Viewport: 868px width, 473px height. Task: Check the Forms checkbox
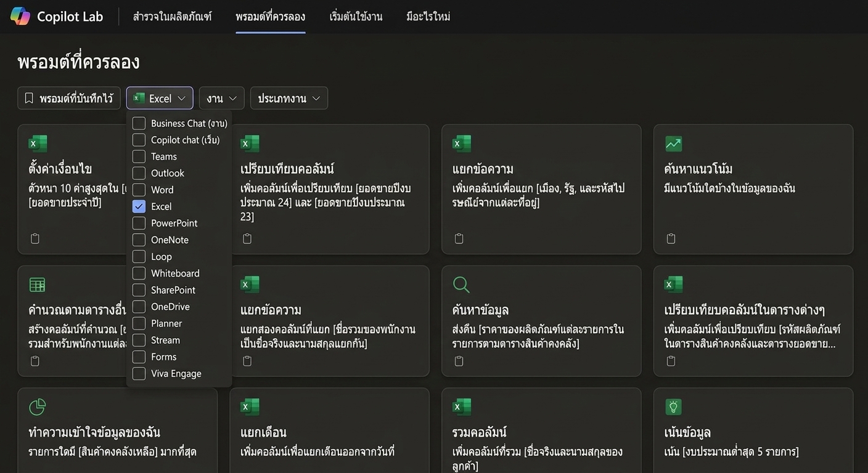(x=139, y=356)
